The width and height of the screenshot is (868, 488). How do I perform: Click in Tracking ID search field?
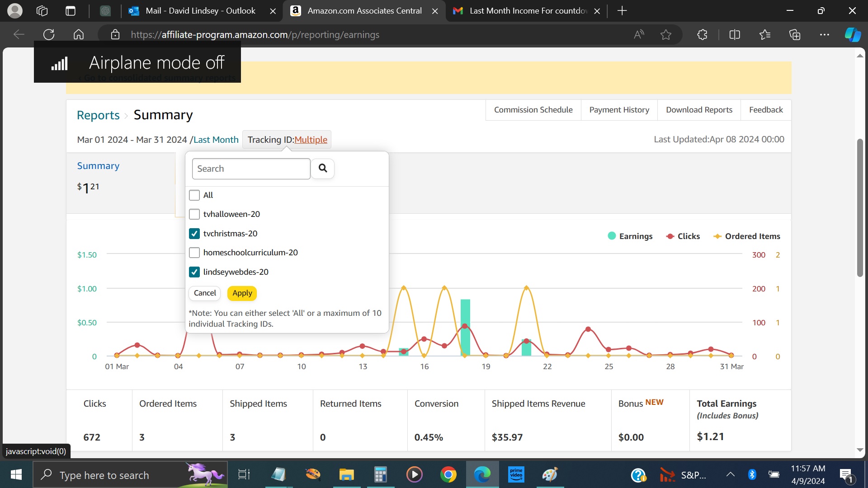point(251,169)
